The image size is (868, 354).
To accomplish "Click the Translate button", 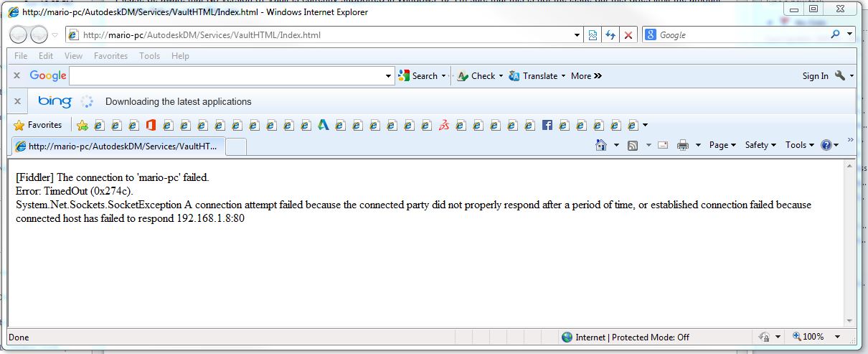I will point(533,75).
